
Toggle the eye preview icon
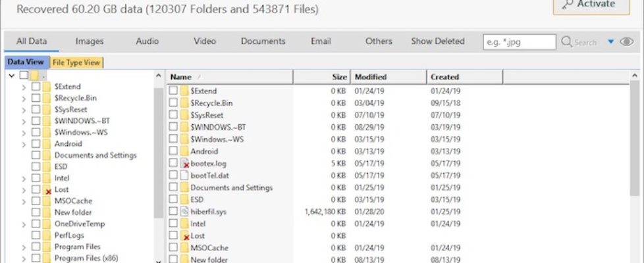(x=626, y=42)
